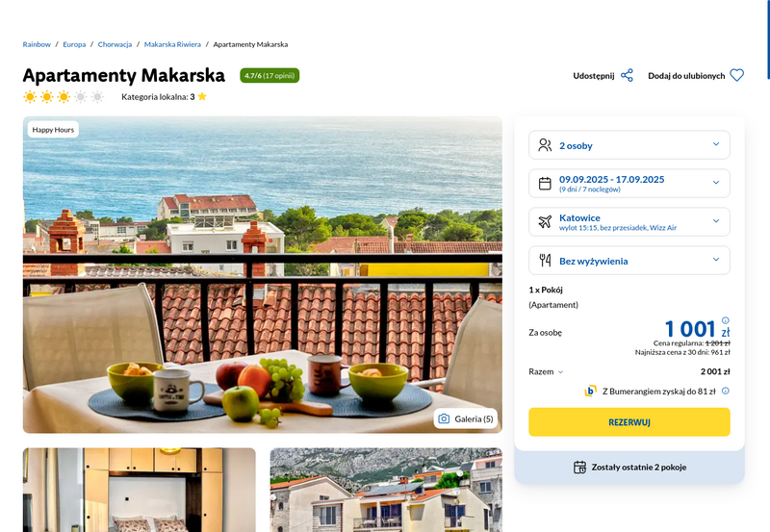Click the Bumerang logo icon
The width and height of the screenshot is (770, 532).
(x=590, y=391)
